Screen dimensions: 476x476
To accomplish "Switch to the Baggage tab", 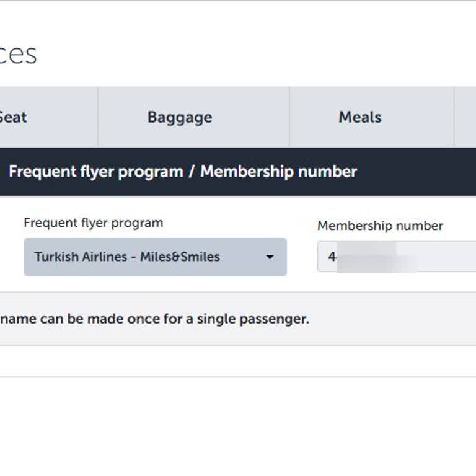I will coord(180,117).
